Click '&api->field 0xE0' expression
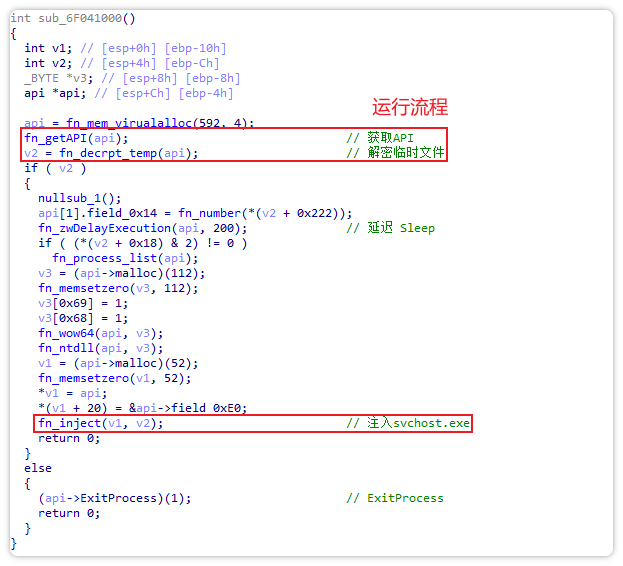623x566 pixels. (x=188, y=408)
